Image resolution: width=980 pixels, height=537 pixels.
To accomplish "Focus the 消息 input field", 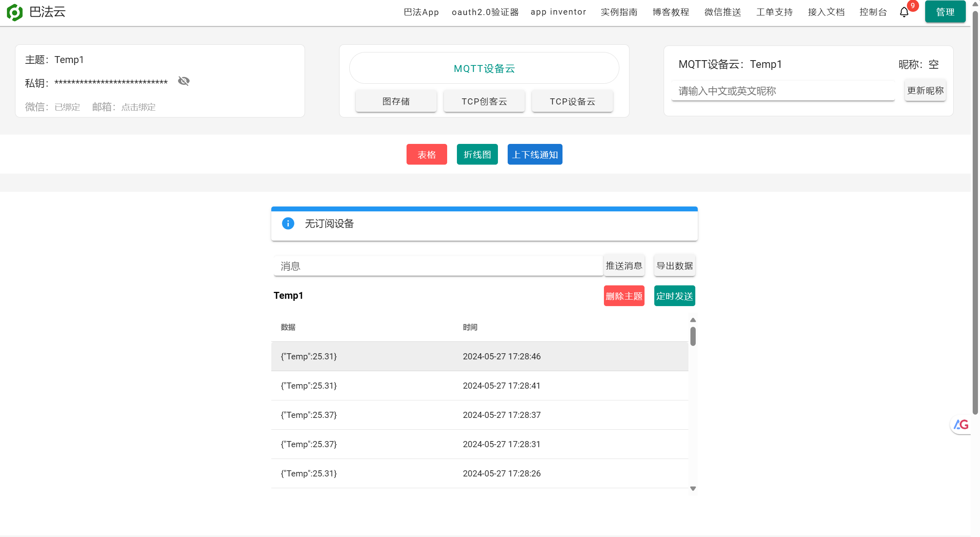I will [439, 266].
